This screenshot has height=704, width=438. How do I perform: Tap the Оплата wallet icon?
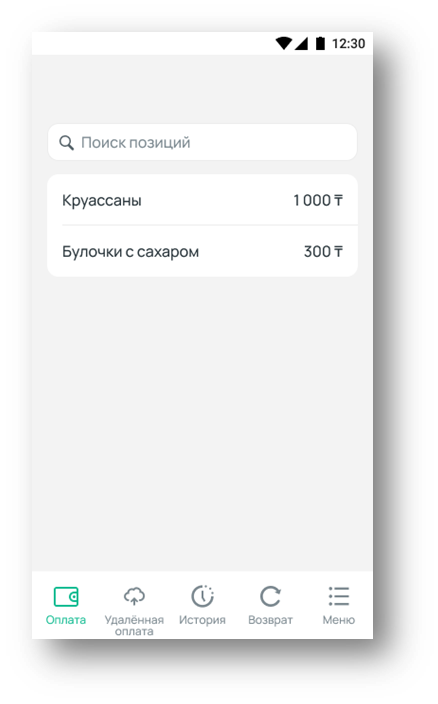[x=66, y=597]
